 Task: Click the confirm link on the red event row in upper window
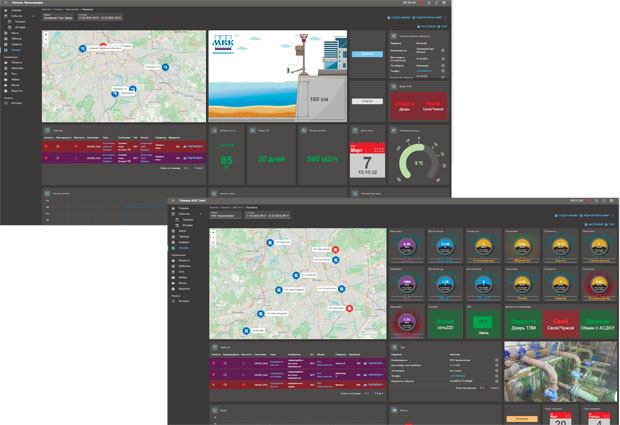(193, 146)
